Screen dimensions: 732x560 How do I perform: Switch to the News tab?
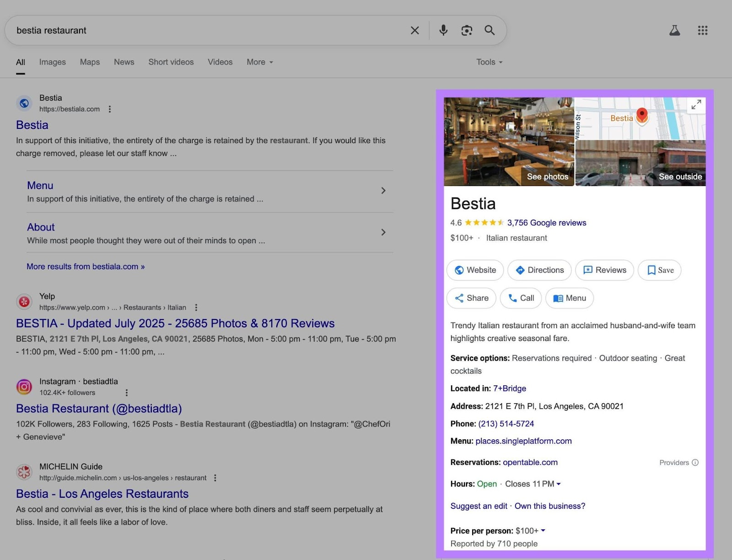[124, 62]
